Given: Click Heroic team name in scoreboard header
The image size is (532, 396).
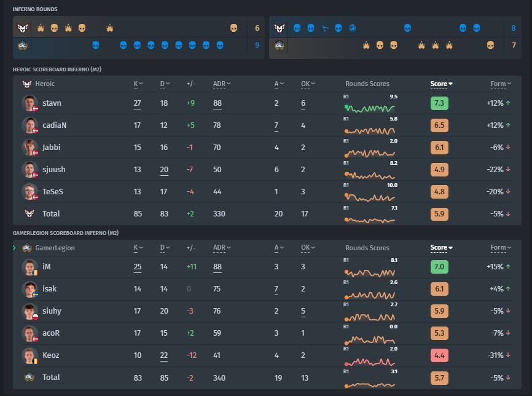Looking at the screenshot, I should click(45, 84).
